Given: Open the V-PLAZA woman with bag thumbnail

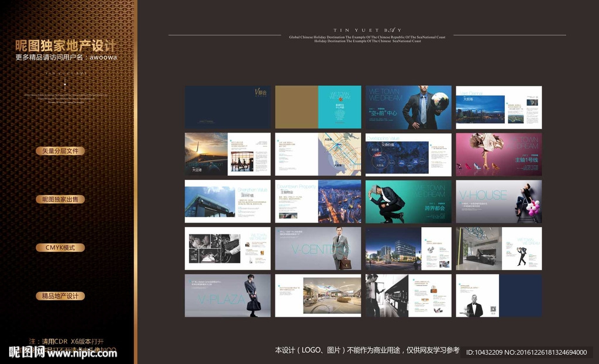Looking at the screenshot, I should coord(228,296).
